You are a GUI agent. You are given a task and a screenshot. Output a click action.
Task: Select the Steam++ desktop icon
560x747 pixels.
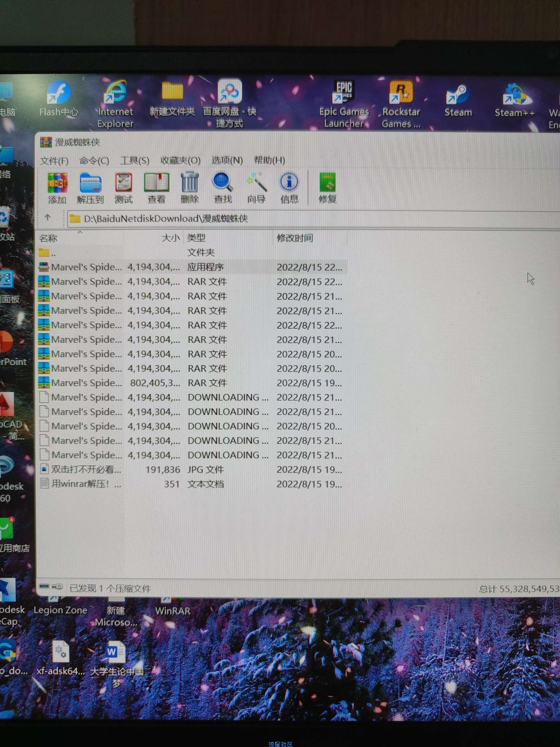click(514, 101)
